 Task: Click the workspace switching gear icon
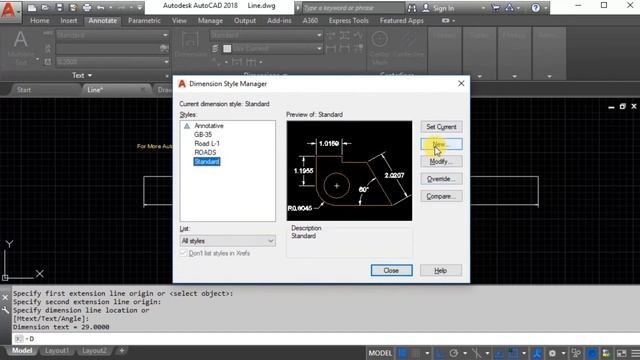click(x=552, y=353)
